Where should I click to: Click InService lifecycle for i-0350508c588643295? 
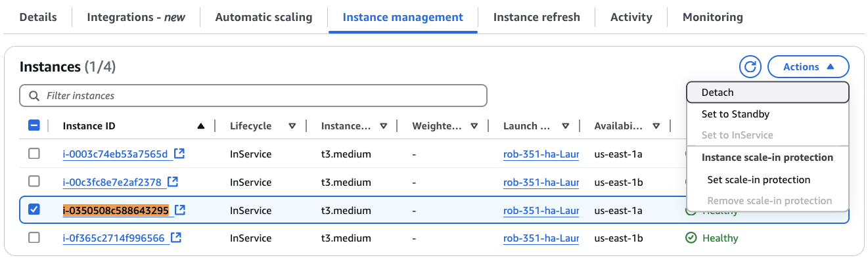(x=250, y=211)
